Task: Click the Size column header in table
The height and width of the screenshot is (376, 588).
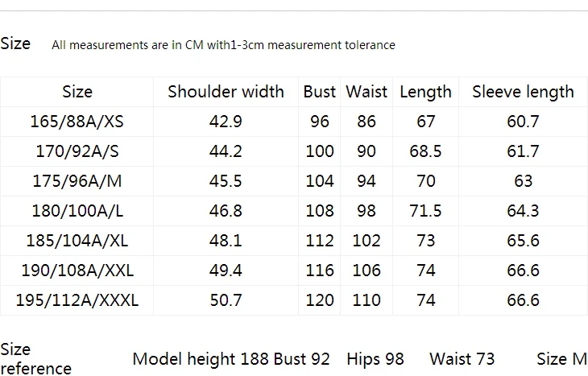Action: [77, 92]
